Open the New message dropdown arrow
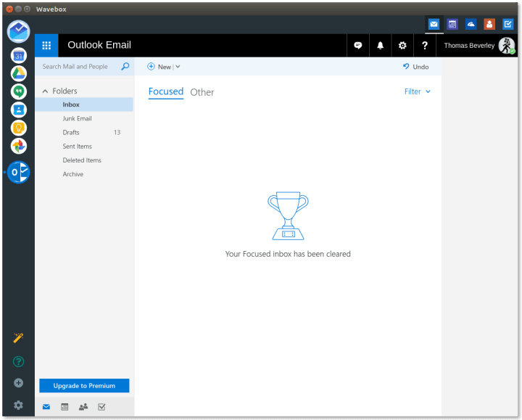Image resolution: width=522 pixels, height=420 pixels. pyautogui.click(x=178, y=67)
